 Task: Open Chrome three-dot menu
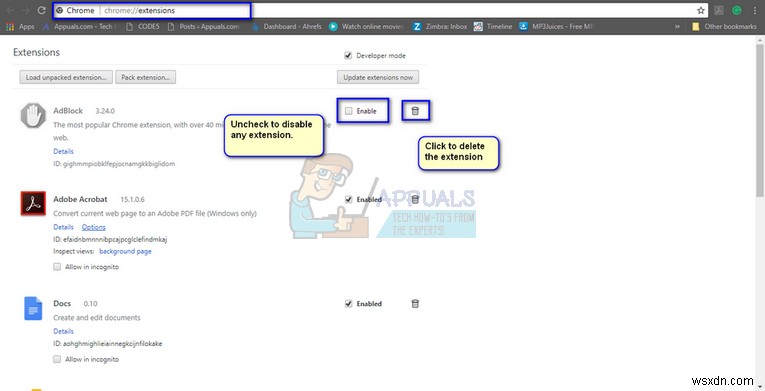754,10
